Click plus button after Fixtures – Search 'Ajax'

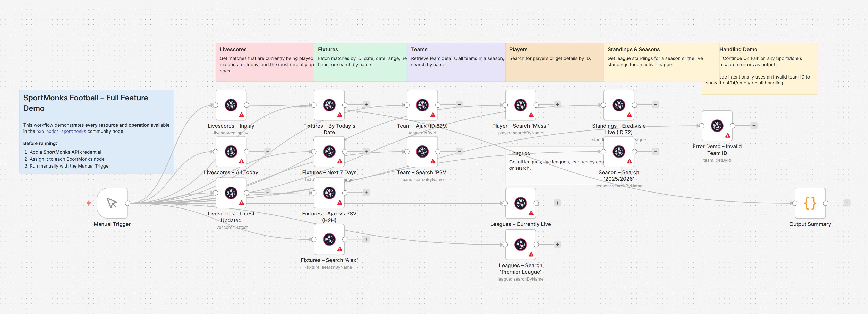click(366, 239)
